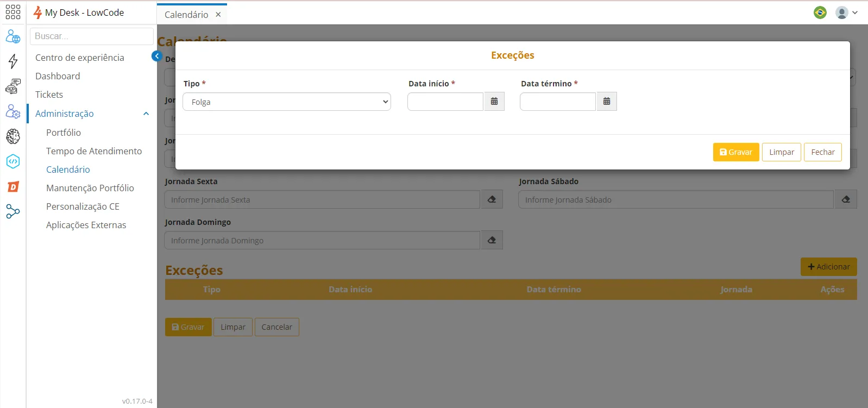Click the Brazil flag language icon
The image size is (868, 408).
[820, 12]
